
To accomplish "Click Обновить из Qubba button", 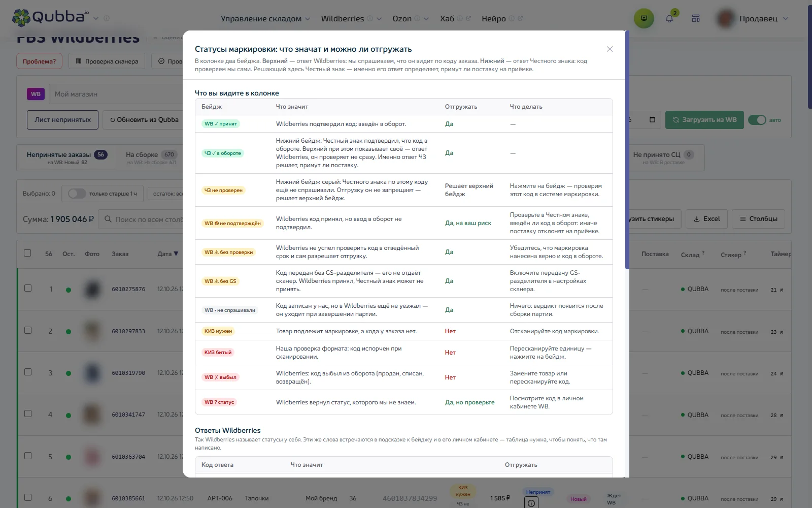I will 144,120.
